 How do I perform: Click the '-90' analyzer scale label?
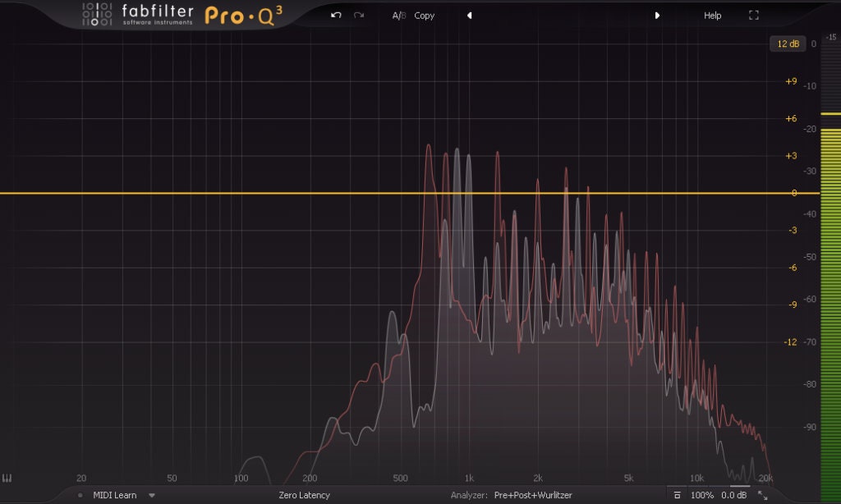click(809, 428)
